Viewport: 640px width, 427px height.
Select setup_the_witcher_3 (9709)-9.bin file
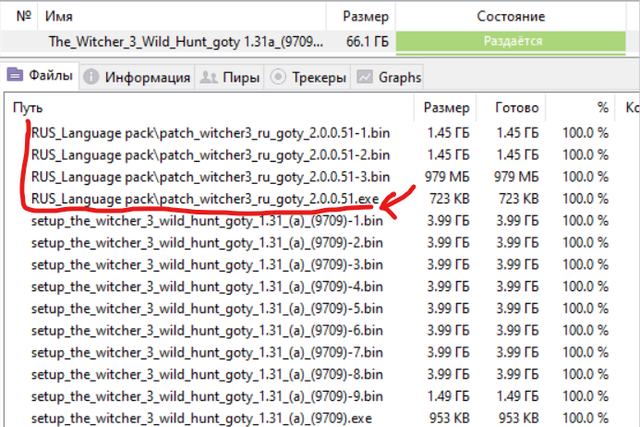(x=207, y=395)
